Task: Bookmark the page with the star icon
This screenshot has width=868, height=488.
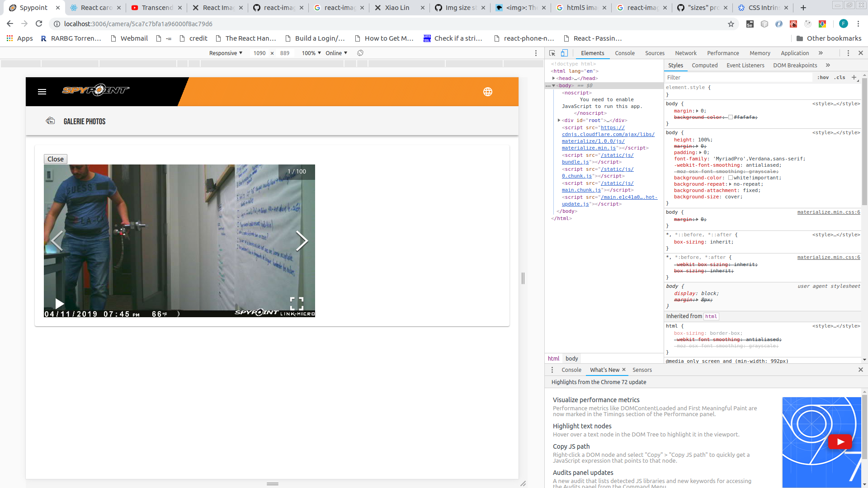Action: pos(731,24)
